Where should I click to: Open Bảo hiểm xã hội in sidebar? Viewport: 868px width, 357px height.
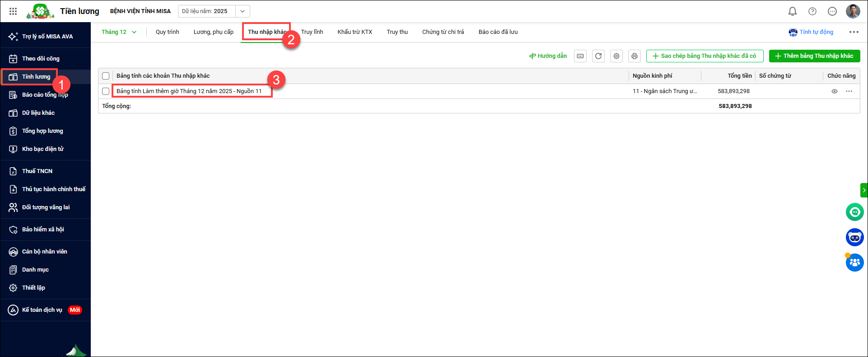pos(43,230)
